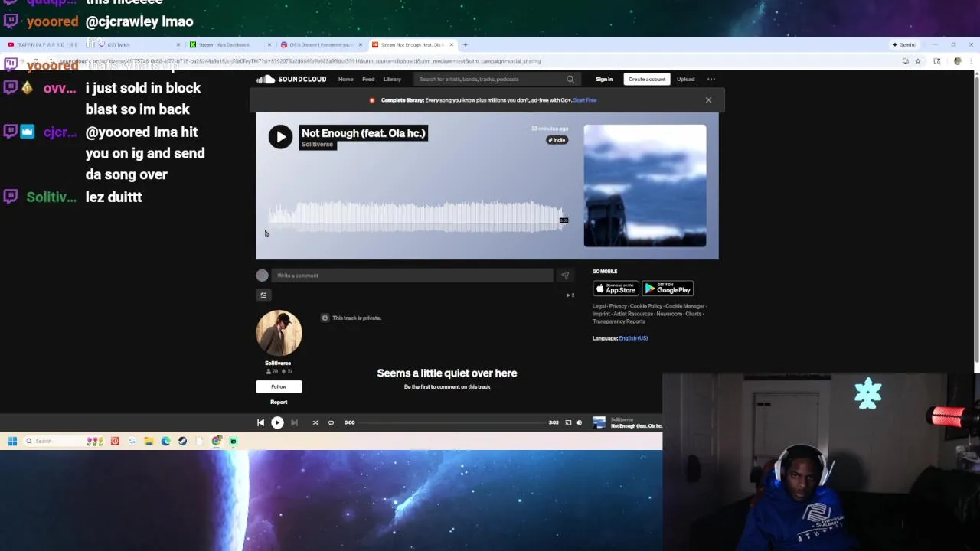Open File Explorer from the taskbar
Image resolution: width=980 pixels, height=551 pixels.
tap(149, 441)
